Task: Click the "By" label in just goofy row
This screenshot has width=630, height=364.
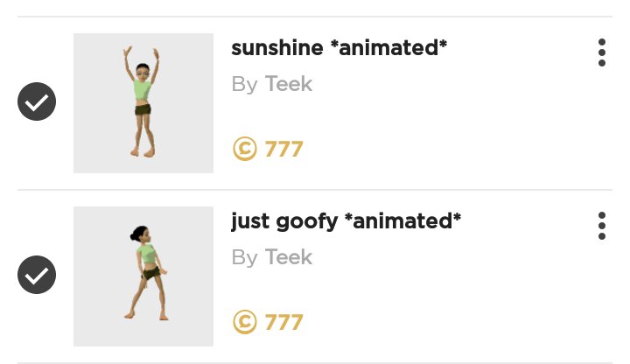Action: coord(244,257)
